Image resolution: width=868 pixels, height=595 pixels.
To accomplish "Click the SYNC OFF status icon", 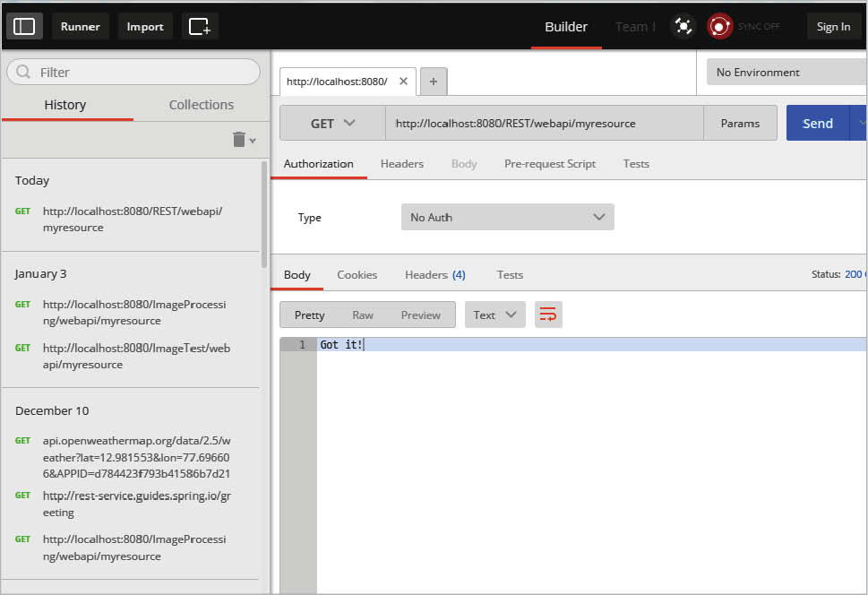I will pyautogui.click(x=720, y=26).
